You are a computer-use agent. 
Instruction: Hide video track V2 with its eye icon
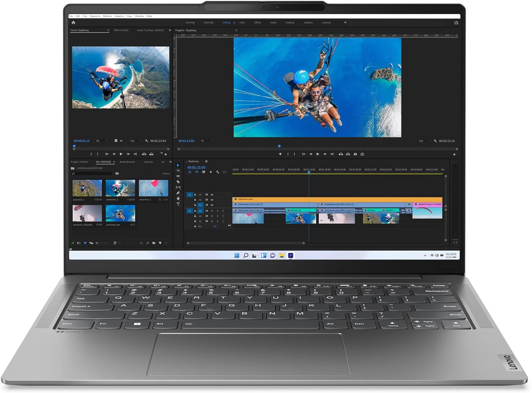(212, 200)
